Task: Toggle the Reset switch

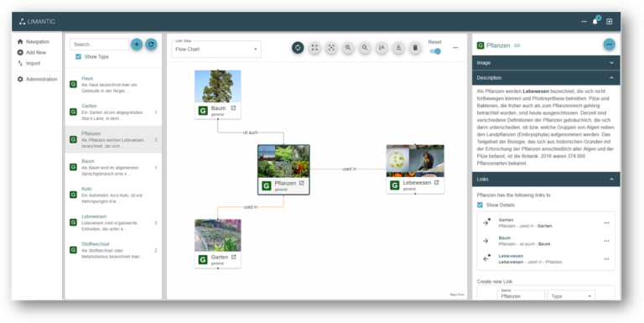Action: tap(435, 51)
